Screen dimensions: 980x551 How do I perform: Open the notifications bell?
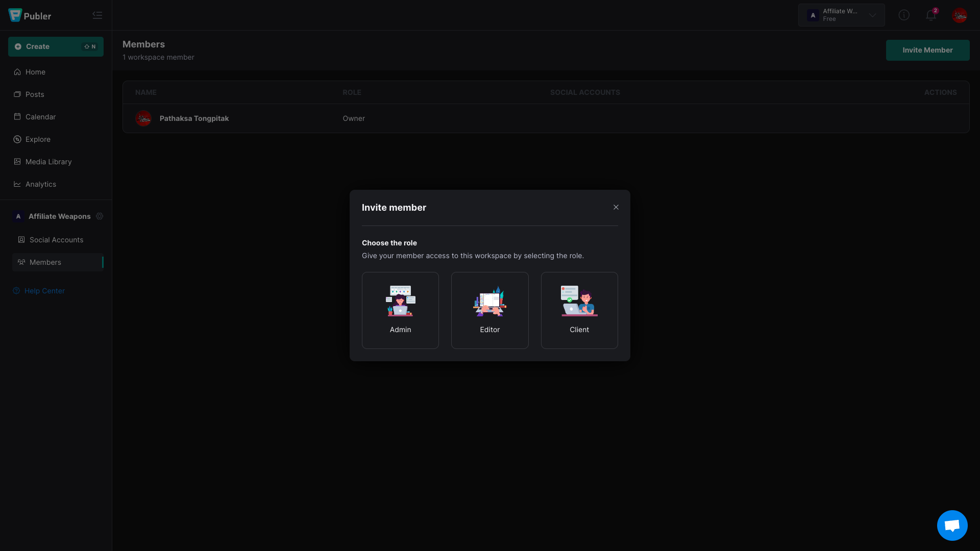click(930, 15)
